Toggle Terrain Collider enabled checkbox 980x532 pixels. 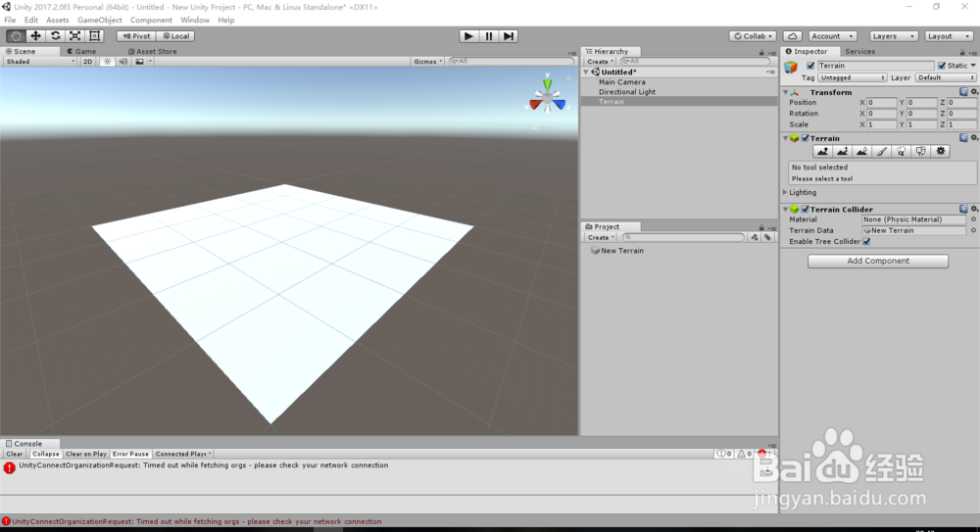point(805,210)
